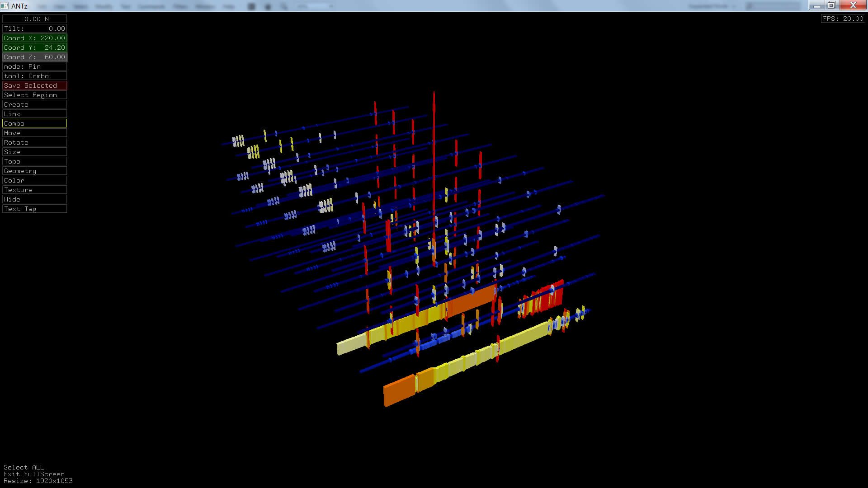Click the mode: Pin selector
This screenshot has width=868, height=488.
coord(34,66)
